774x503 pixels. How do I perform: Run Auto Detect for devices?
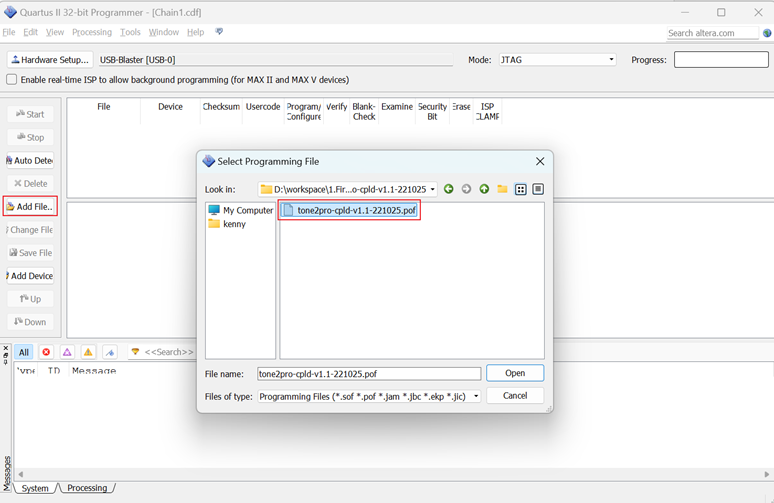[x=30, y=160]
